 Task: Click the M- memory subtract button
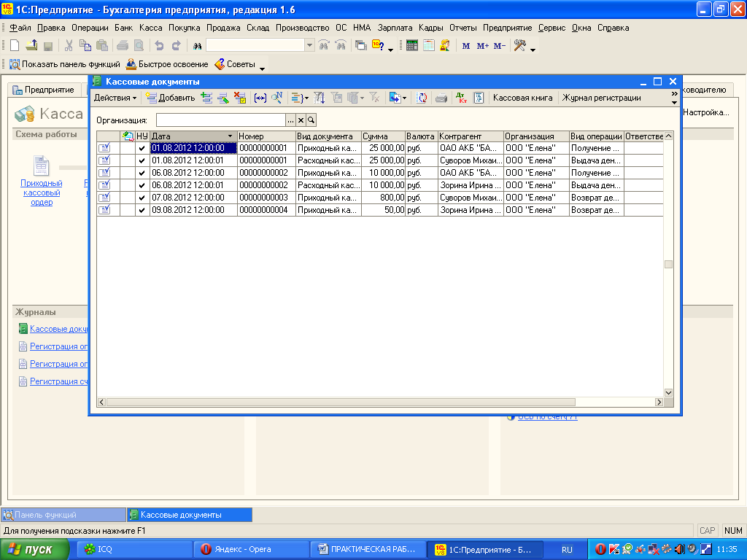(499, 46)
